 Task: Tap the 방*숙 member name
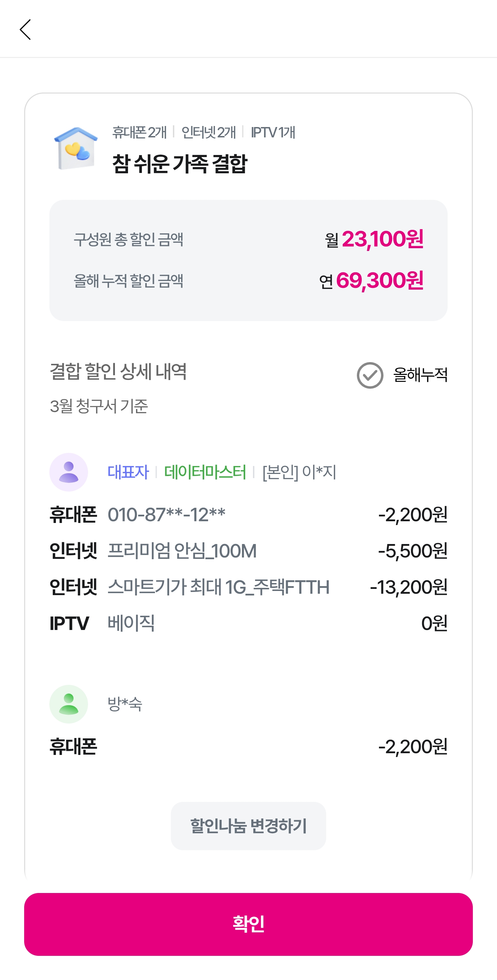(x=125, y=704)
